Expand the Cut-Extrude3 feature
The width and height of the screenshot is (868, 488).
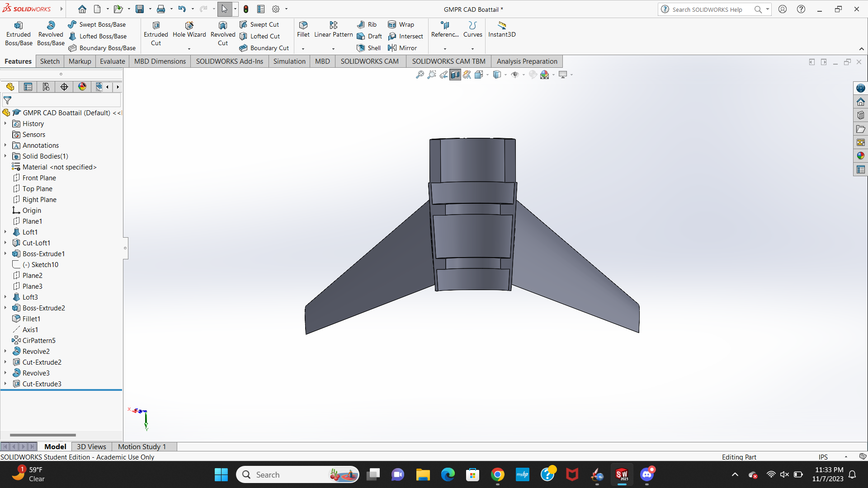click(5, 384)
